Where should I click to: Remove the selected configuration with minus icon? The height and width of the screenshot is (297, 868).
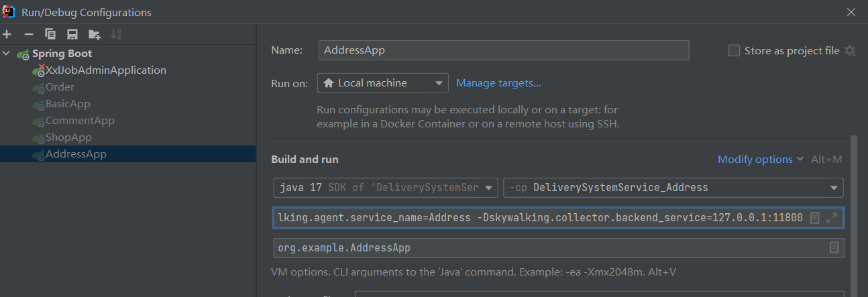click(x=28, y=34)
